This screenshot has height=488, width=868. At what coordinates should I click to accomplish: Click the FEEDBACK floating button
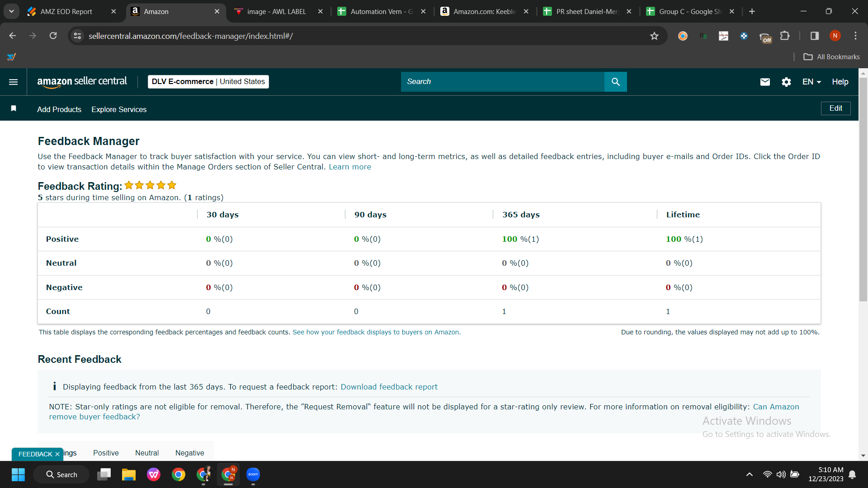(x=35, y=454)
